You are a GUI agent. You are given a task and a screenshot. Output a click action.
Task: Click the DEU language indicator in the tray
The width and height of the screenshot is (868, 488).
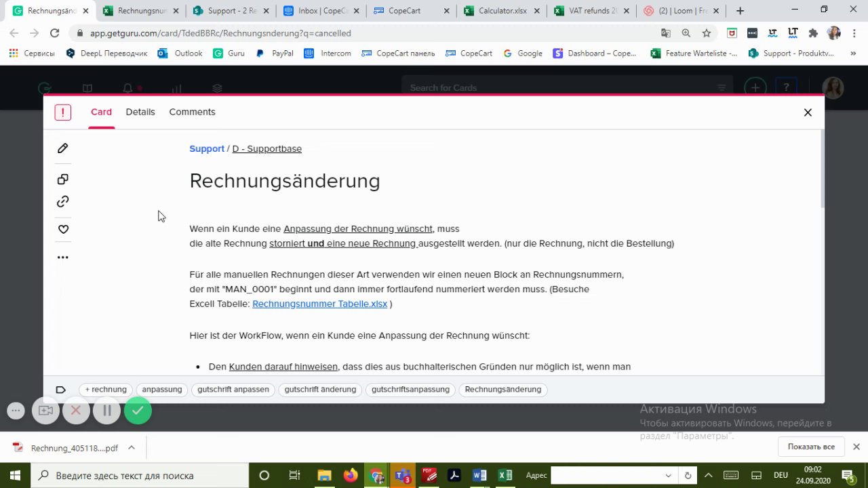click(x=781, y=476)
